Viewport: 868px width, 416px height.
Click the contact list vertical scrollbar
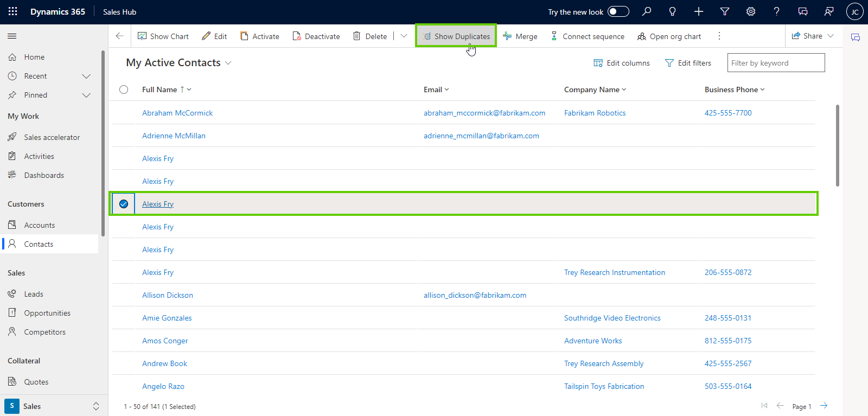[837, 145]
